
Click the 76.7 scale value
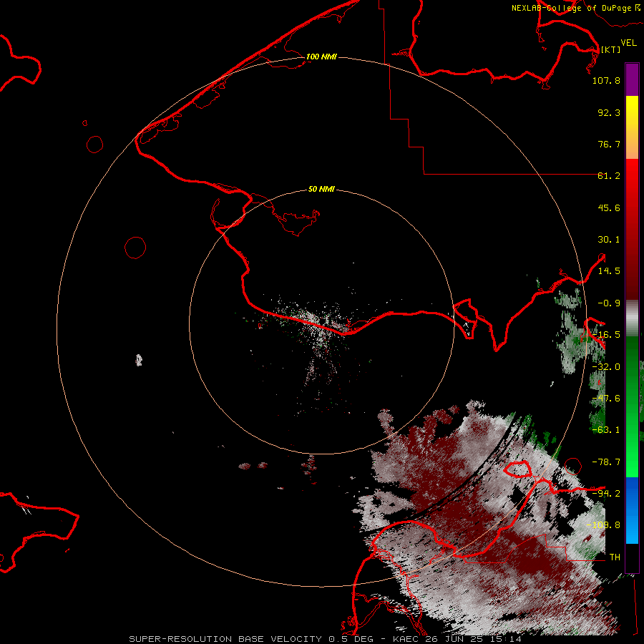609,144
